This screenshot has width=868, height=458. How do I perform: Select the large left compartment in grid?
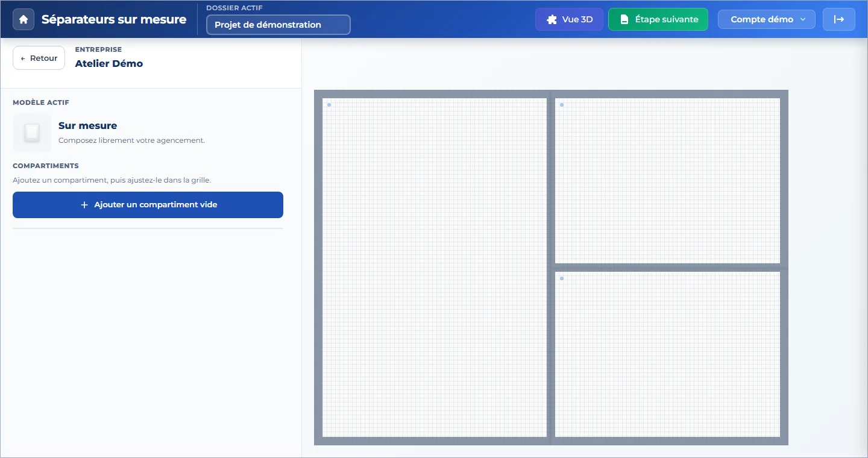(435, 268)
